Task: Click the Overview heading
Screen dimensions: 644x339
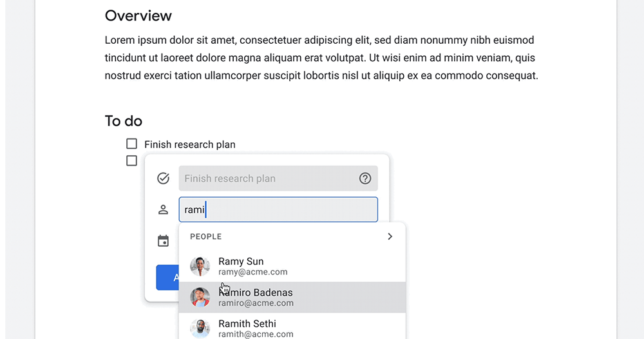Action: (138, 15)
